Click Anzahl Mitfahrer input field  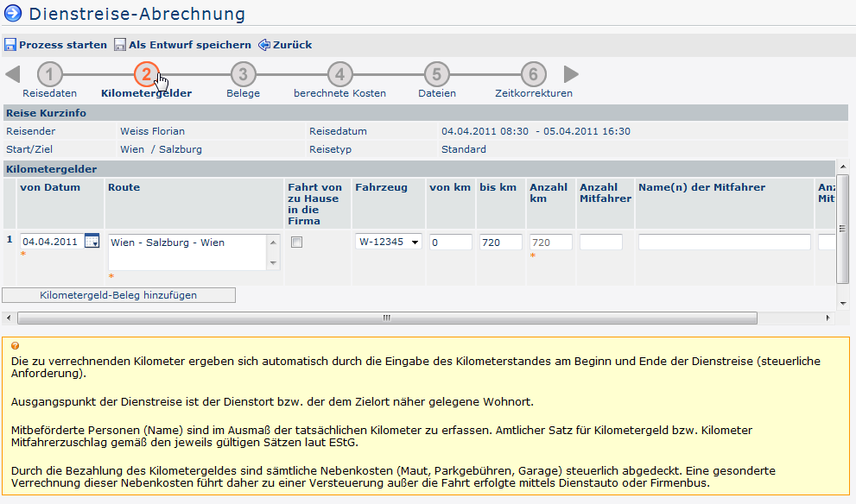[x=601, y=243]
